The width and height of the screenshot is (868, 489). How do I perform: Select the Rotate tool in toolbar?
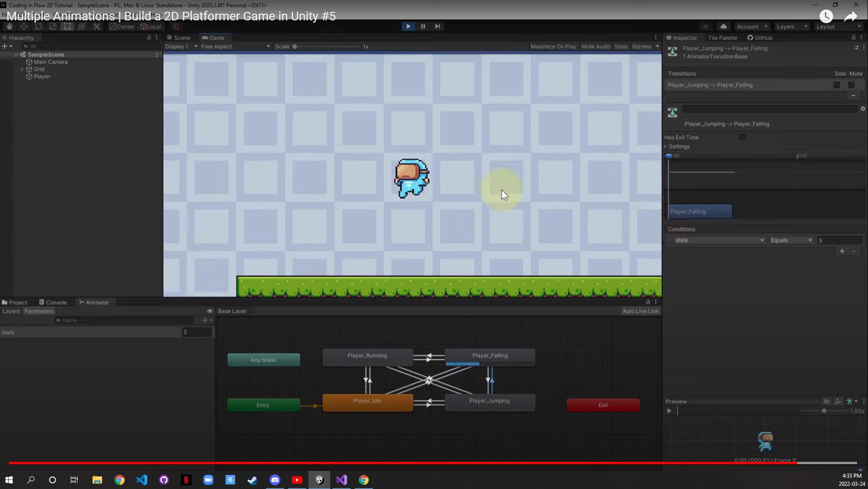38,26
